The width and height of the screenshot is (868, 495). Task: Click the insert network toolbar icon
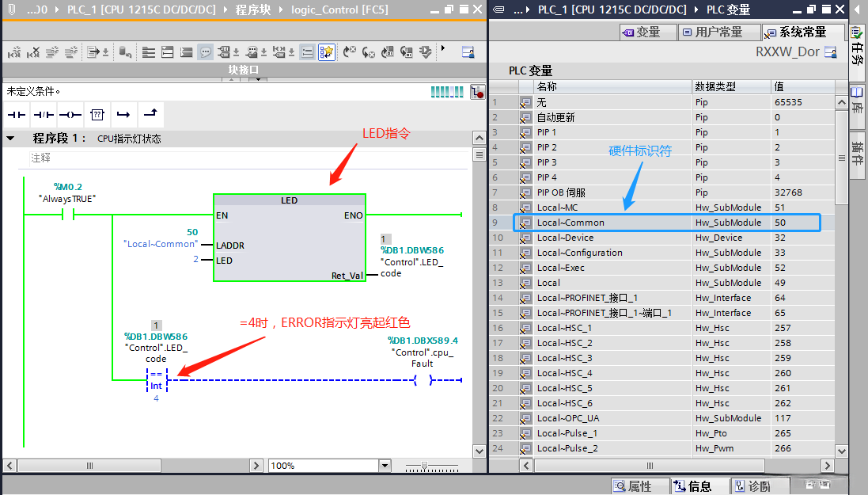(x=14, y=52)
